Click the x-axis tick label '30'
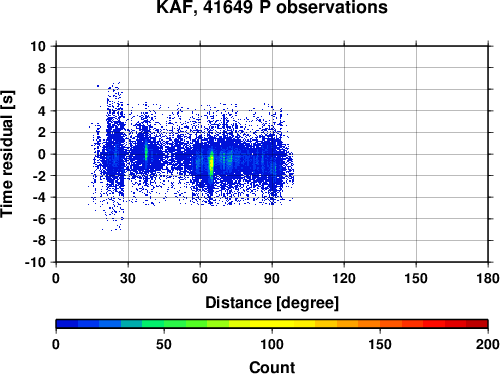This screenshot has width=500, height=374. (x=128, y=278)
